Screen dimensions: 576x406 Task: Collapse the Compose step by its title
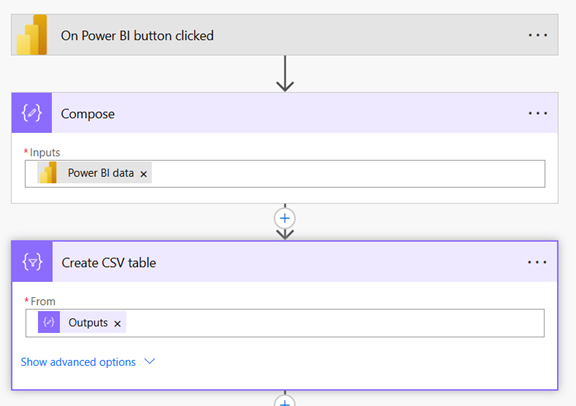click(x=87, y=114)
